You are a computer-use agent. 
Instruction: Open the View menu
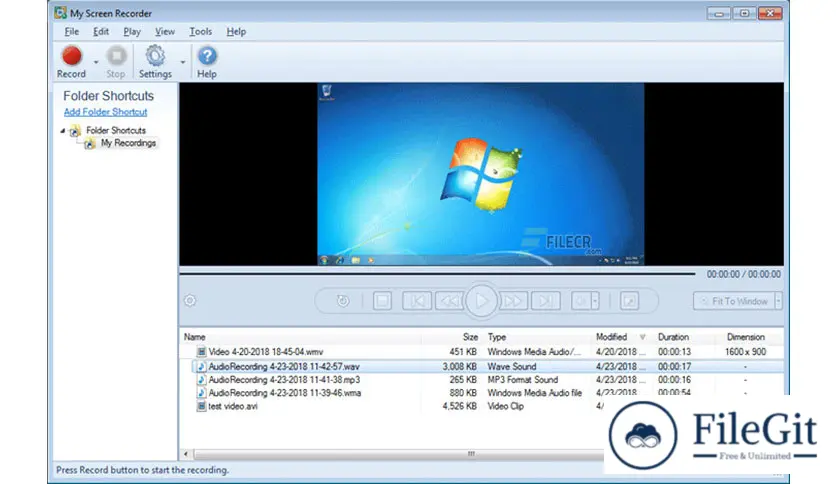(x=165, y=31)
